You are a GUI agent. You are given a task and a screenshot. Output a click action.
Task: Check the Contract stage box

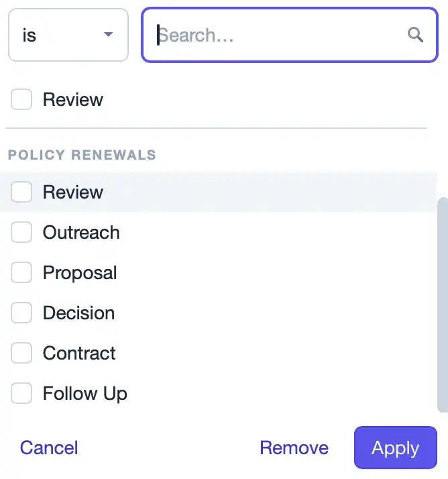(x=21, y=353)
